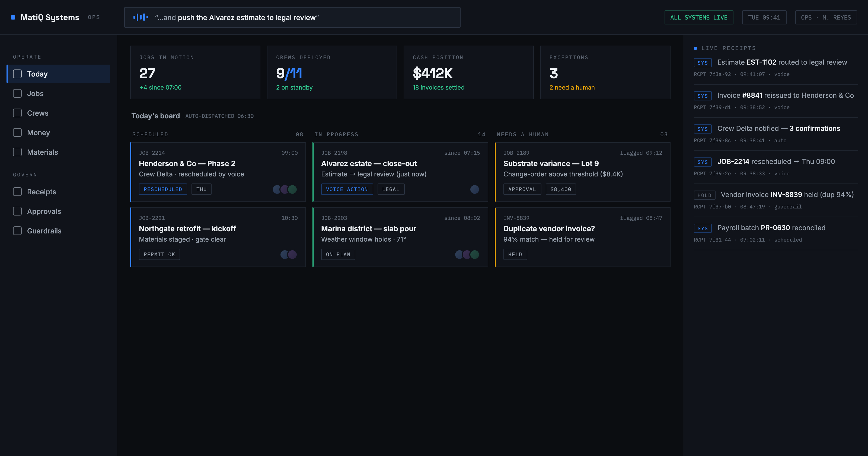
Task: Open the Money section
Action: coord(58,132)
